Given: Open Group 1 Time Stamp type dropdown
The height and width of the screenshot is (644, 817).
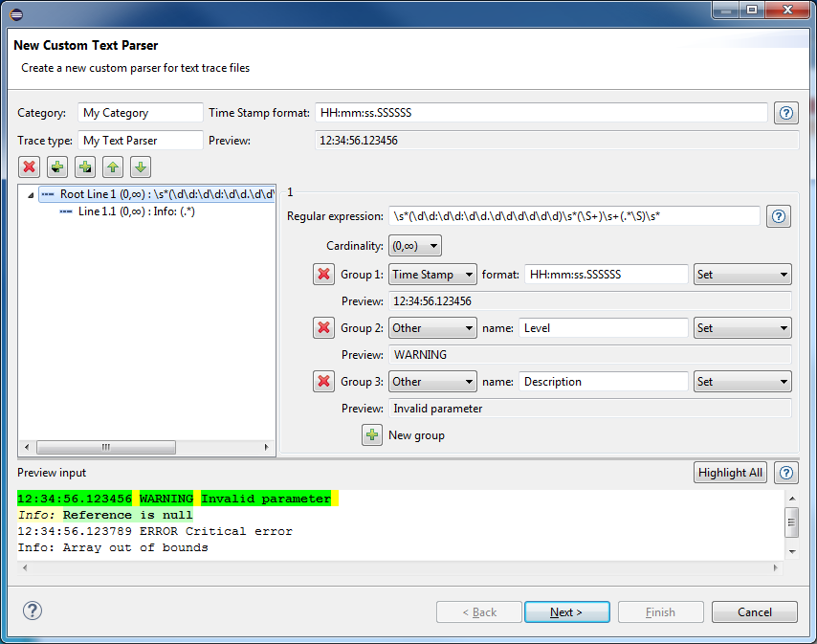Looking at the screenshot, I should (432, 275).
